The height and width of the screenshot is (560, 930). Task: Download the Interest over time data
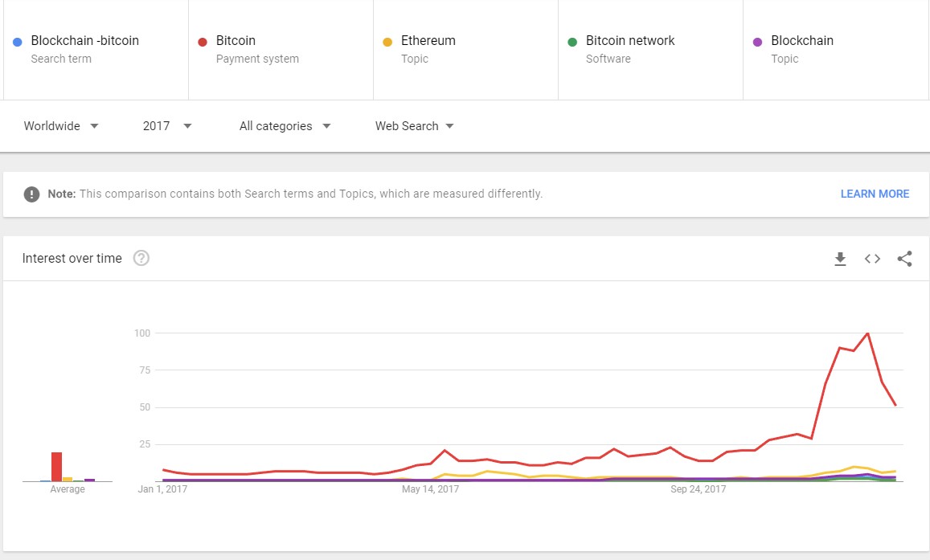pyautogui.click(x=840, y=259)
